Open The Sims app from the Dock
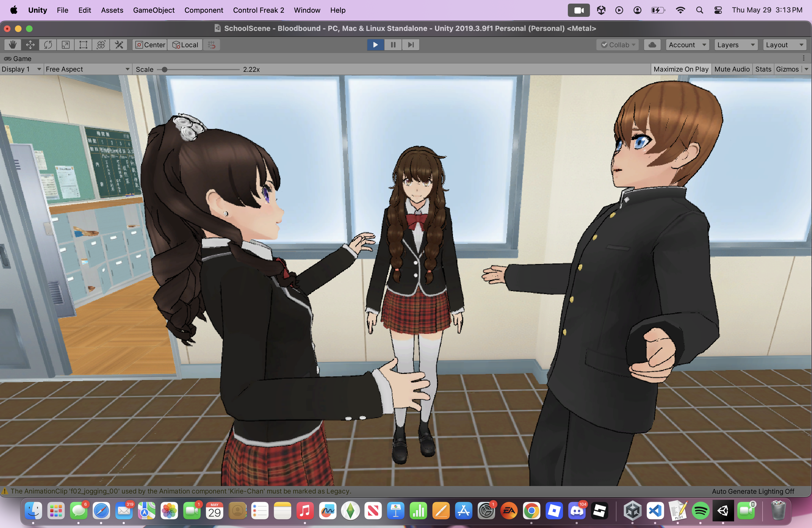Screen dimensions: 812x528 350,511
